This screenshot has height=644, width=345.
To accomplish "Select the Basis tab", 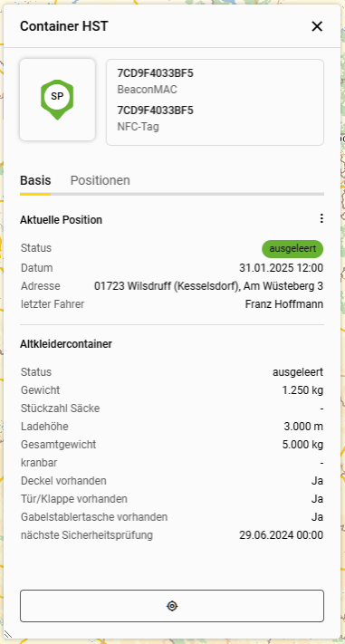I will coord(35,181).
